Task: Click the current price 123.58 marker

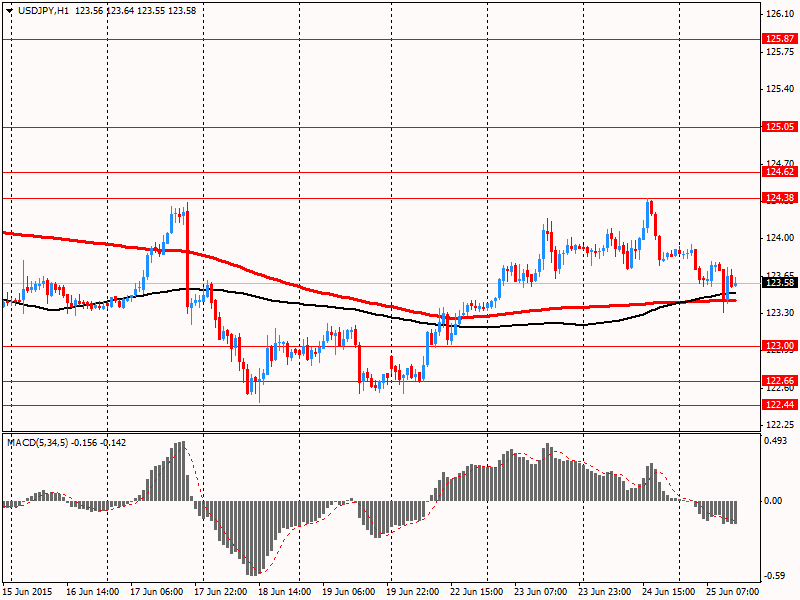Action: 780,283
